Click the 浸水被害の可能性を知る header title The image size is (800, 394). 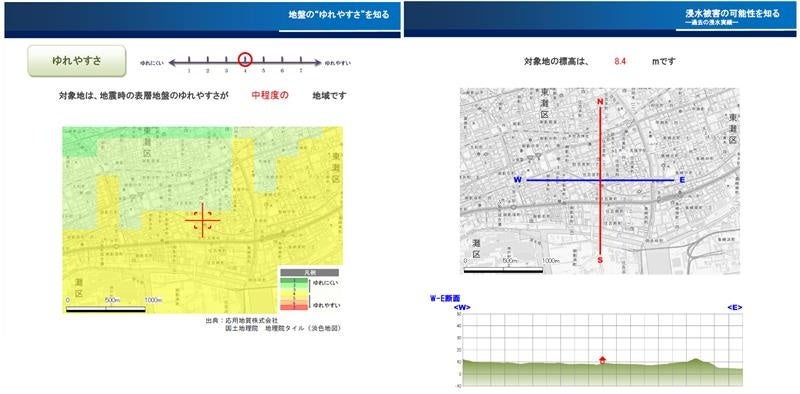coord(733,14)
